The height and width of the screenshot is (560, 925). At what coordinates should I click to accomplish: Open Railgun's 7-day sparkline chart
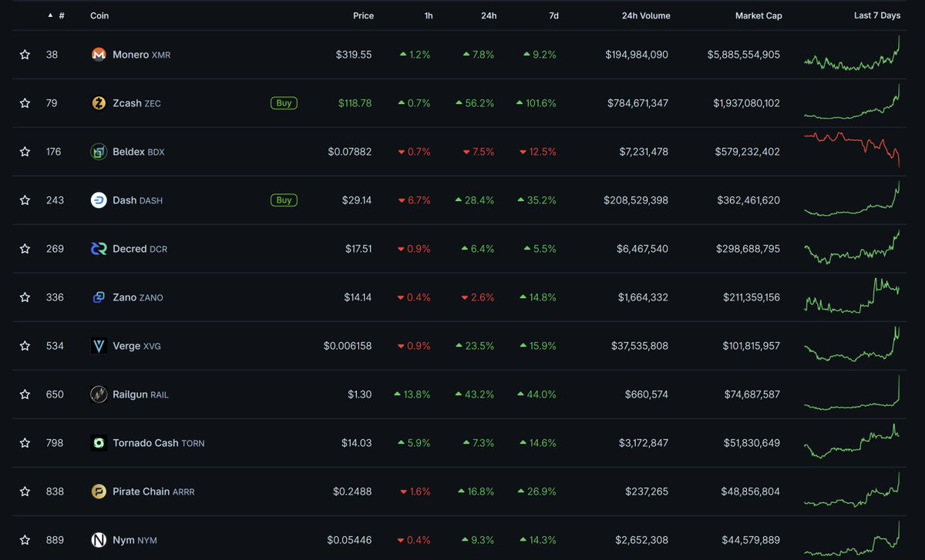click(852, 393)
